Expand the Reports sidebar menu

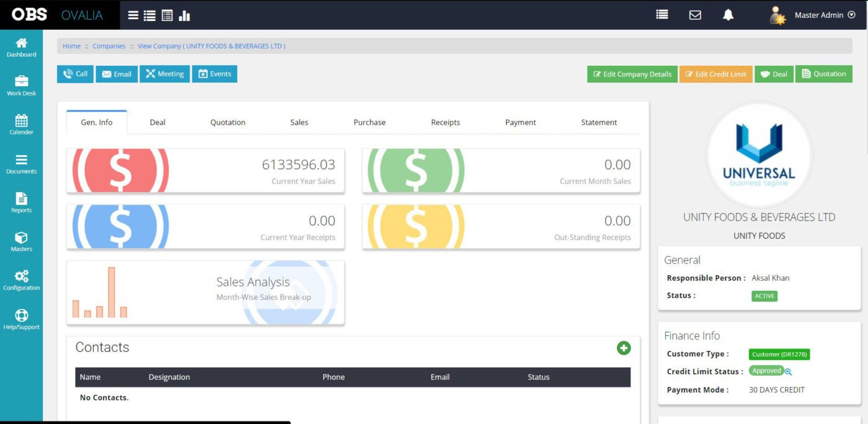point(21,202)
